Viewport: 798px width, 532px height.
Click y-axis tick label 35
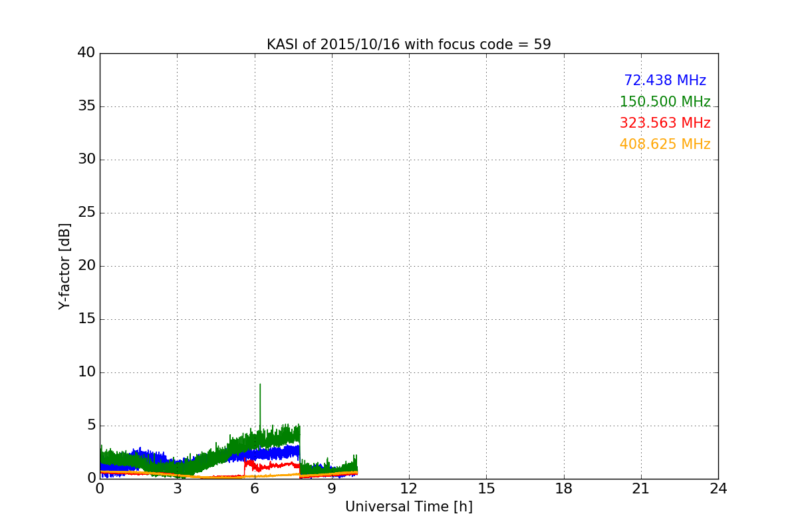tap(86, 106)
